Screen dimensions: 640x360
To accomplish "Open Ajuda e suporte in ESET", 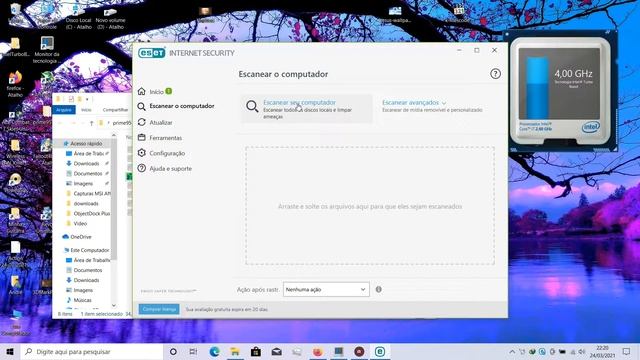I will point(170,169).
